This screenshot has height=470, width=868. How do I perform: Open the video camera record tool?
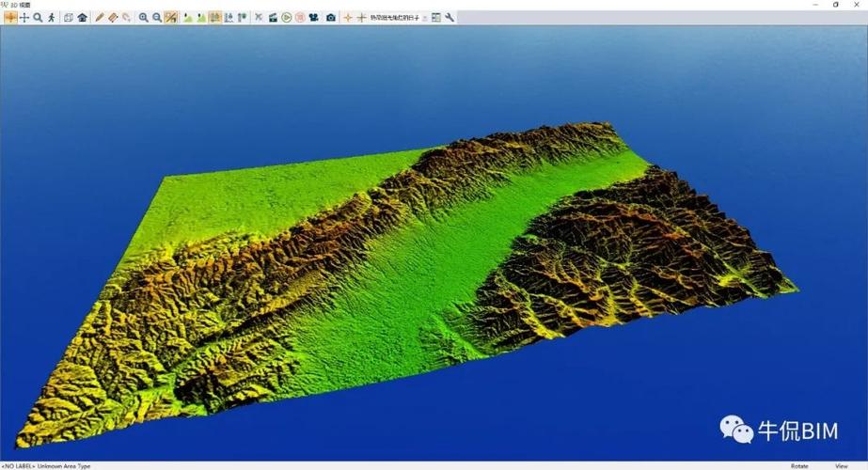314,18
